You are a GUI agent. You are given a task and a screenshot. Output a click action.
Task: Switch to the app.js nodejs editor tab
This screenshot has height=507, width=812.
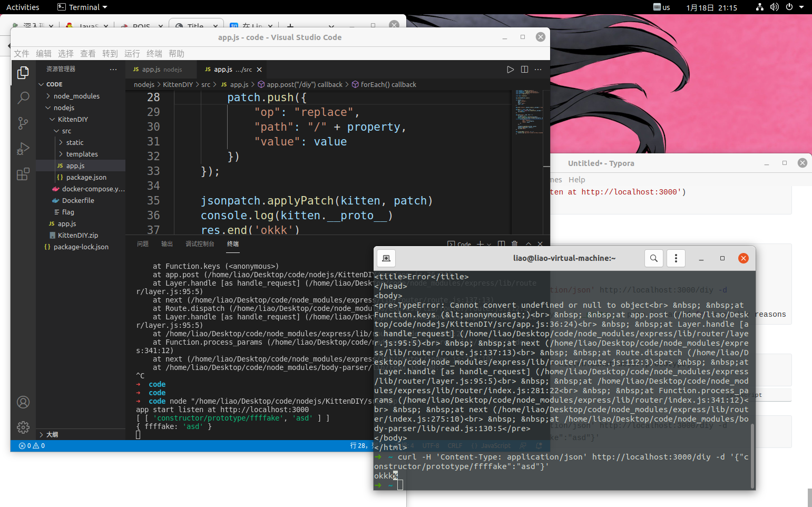(160, 70)
